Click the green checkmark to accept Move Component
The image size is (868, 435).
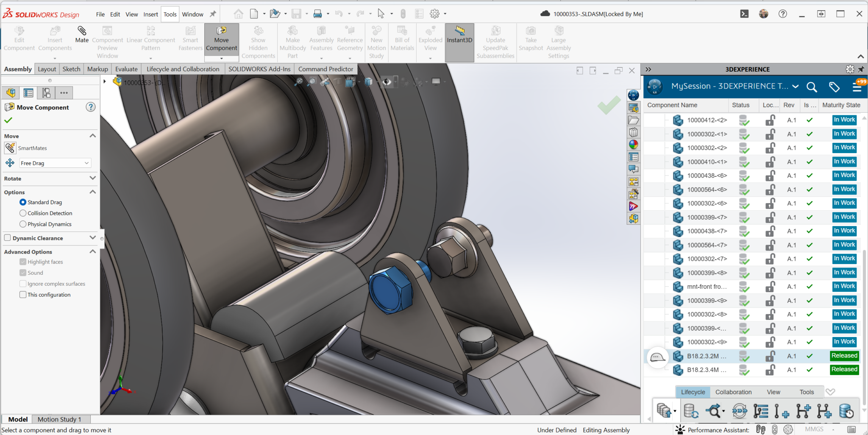pos(8,120)
